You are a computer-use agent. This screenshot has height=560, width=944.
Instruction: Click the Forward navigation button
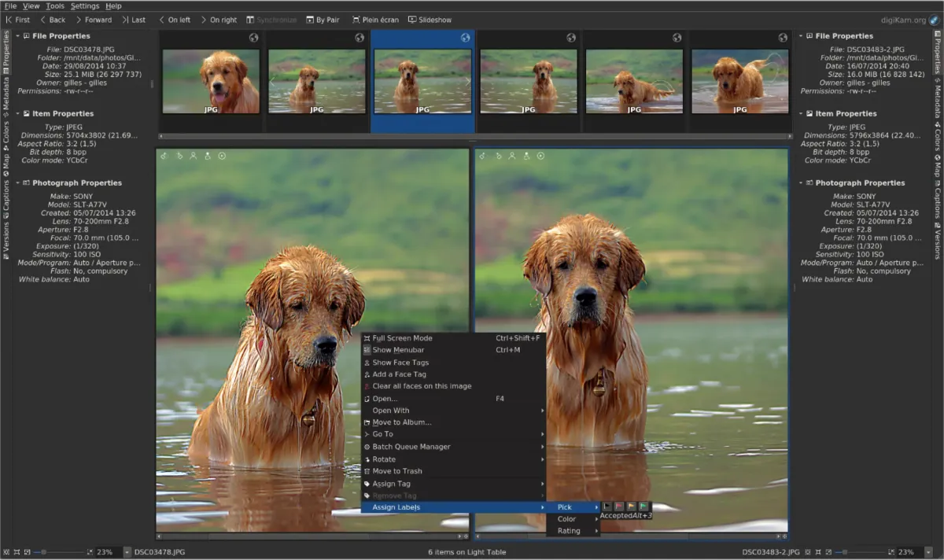(93, 20)
